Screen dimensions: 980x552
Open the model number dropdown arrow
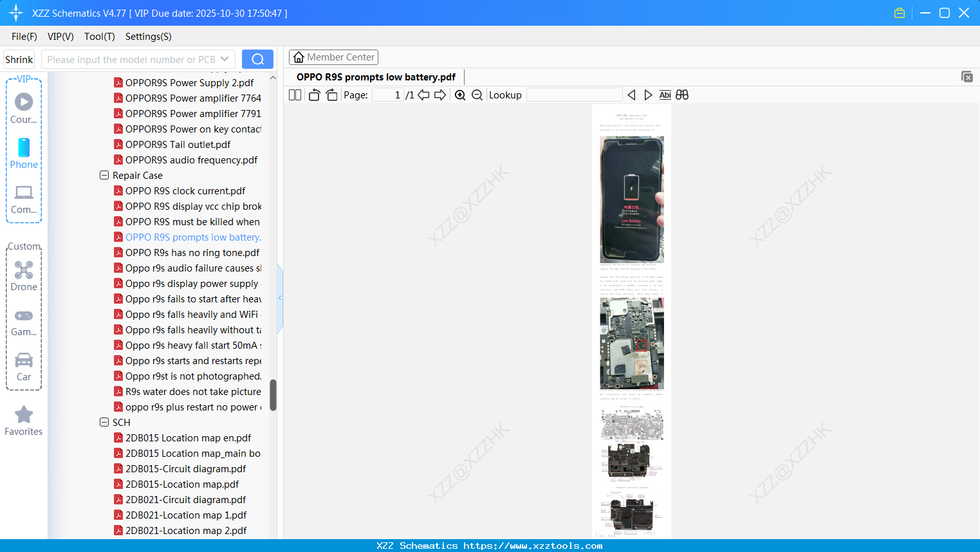tap(225, 59)
